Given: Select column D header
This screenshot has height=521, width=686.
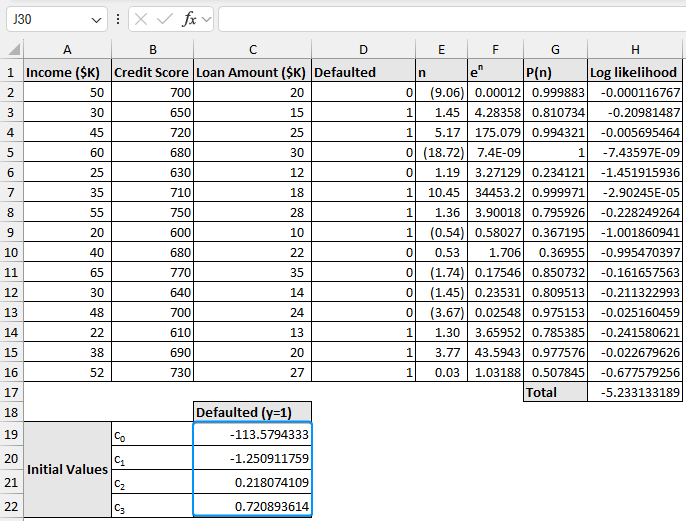Looking at the screenshot, I should coord(363,50).
